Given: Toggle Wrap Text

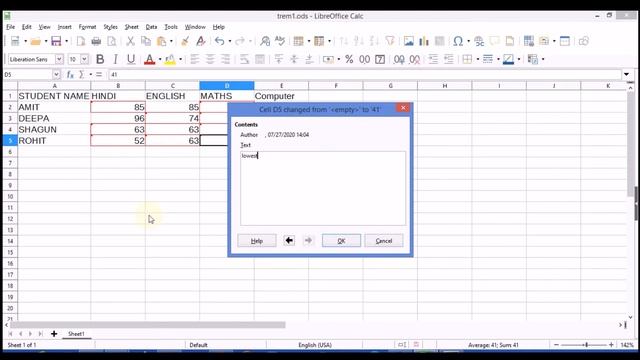Looking at the screenshot, I should coord(244,59).
